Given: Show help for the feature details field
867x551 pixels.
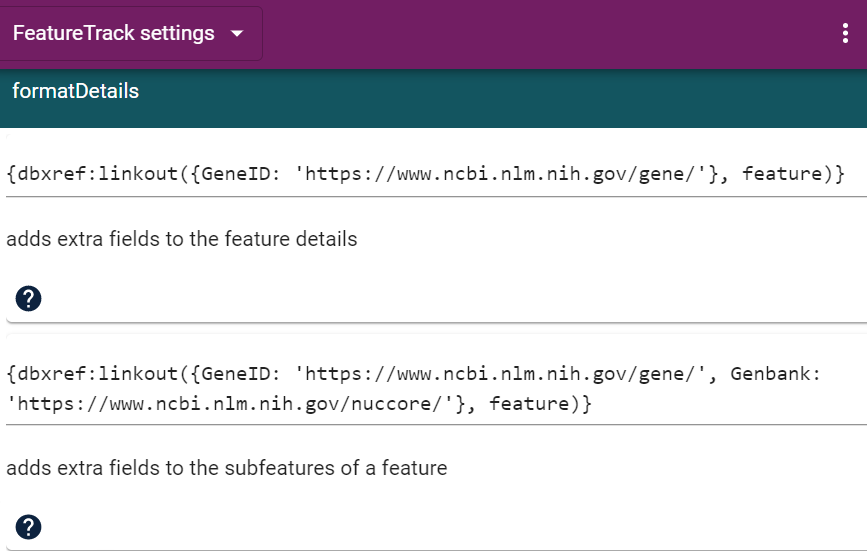Looking at the screenshot, I should 28,298.
